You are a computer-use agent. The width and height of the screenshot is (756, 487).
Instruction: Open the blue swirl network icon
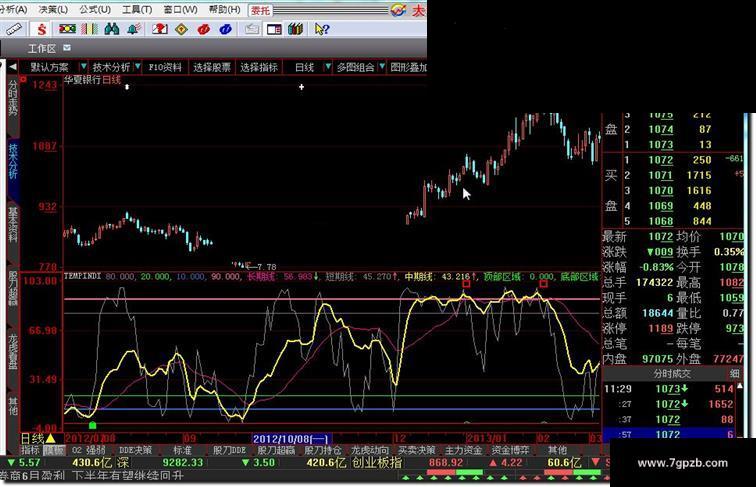(225, 29)
